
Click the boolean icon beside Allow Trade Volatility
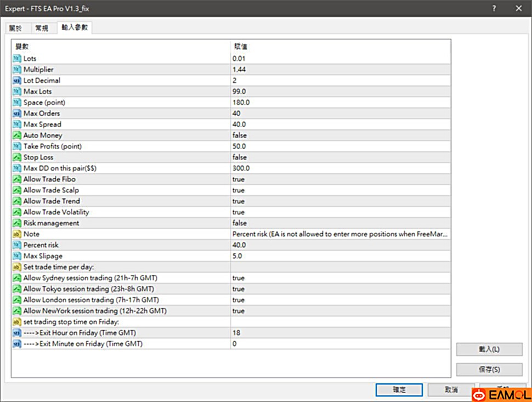click(x=17, y=212)
